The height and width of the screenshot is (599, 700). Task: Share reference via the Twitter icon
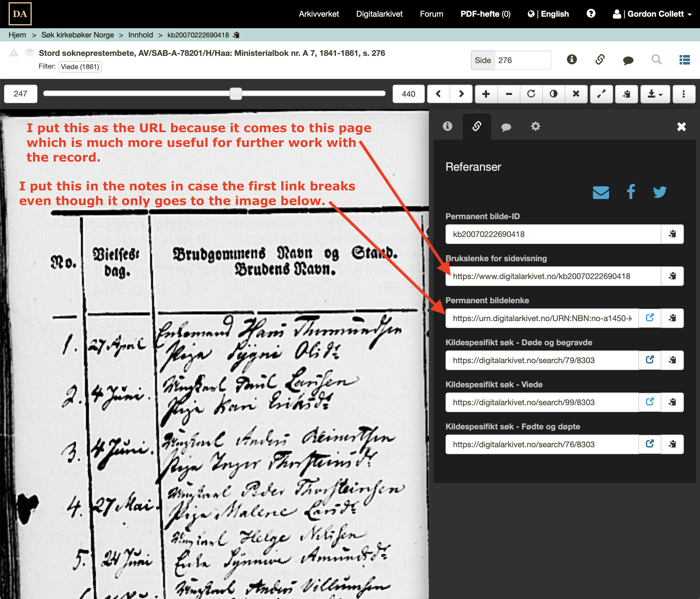[659, 192]
